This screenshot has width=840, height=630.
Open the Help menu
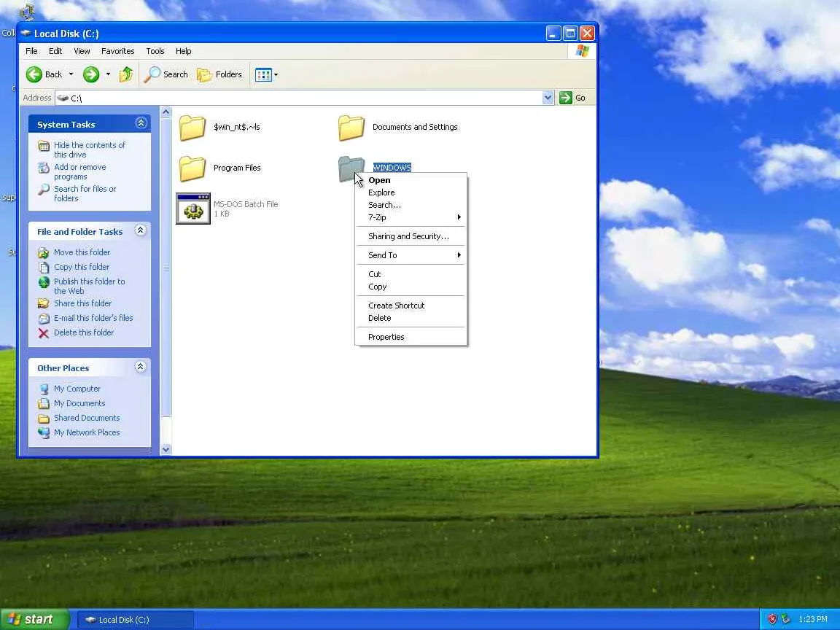[x=183, y=51]
